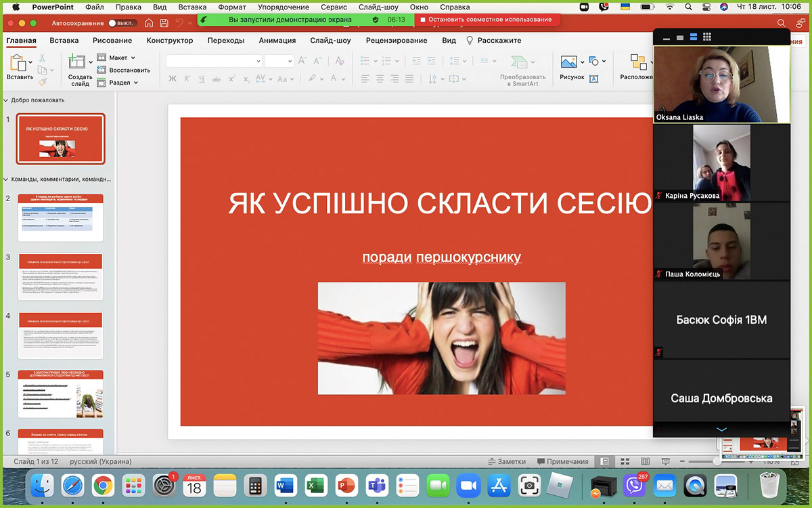The height and width of the screenshot is (508, 812).
Task: Toggle bold formatting (Ж)
Action: click(x=172, y=79)
